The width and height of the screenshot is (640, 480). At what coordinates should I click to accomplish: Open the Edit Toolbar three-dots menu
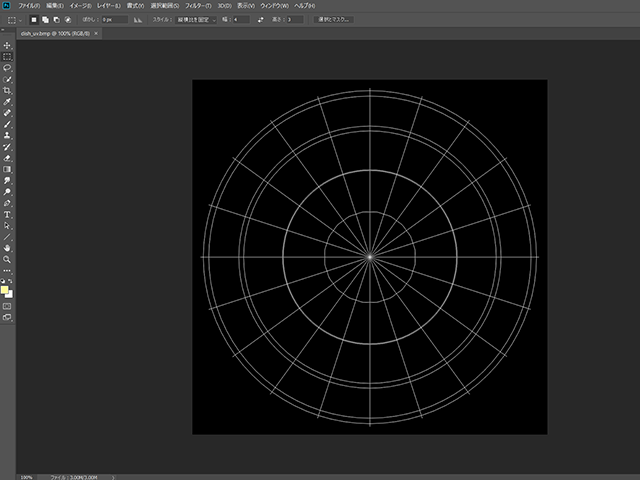tap(7, 271)
